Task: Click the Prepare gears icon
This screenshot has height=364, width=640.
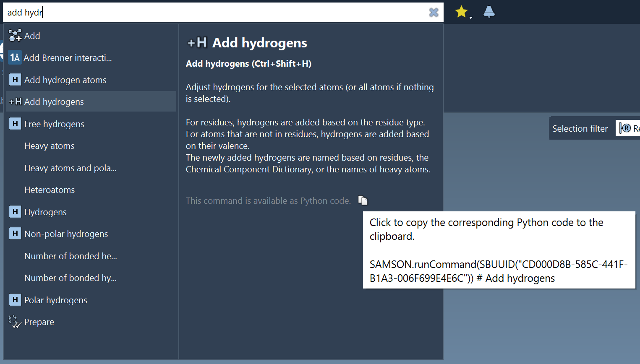Action: [14, 321]
